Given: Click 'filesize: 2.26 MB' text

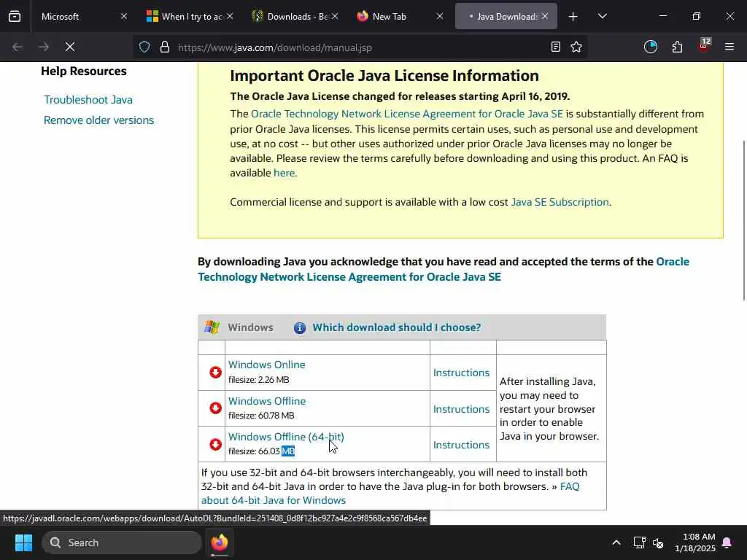Looking at the screenshot, I should click(x=259, y=379).
